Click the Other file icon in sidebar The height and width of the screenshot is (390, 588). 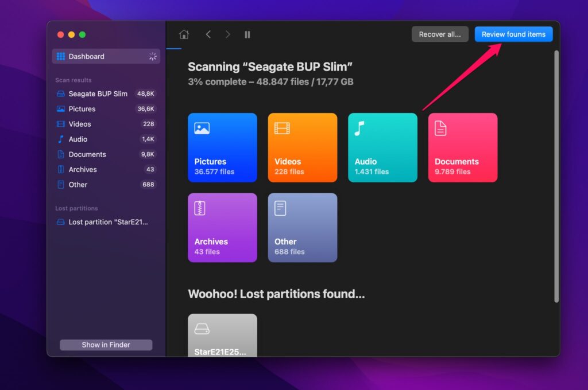pos(61,185)
